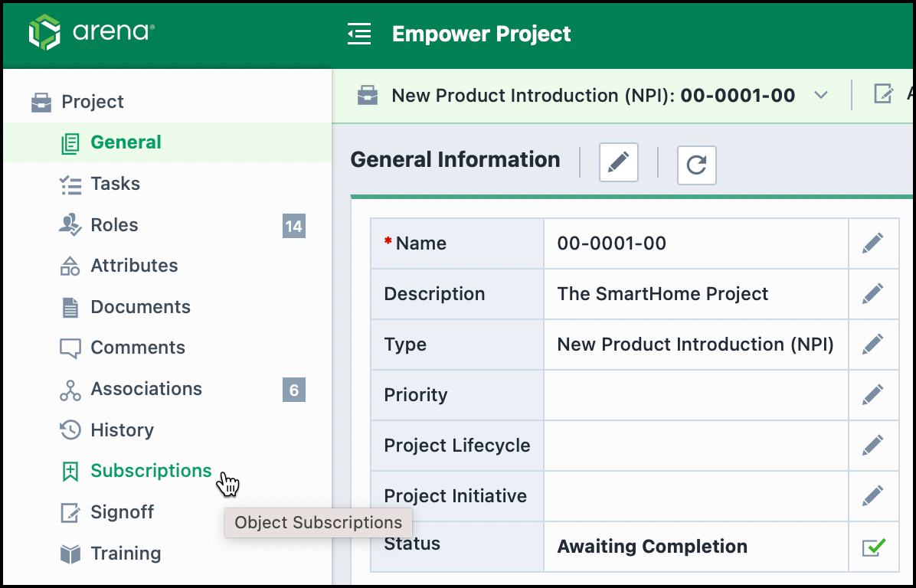
Task: Open the Roles section via its icon
Action: (x=69, y=224)
